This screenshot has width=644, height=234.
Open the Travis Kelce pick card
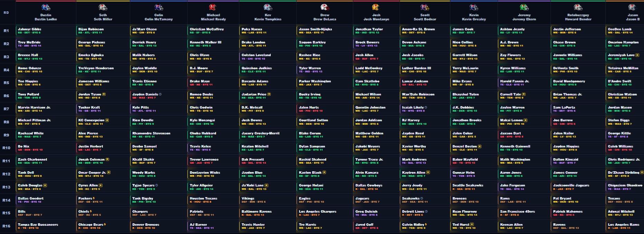coord(213,148)
